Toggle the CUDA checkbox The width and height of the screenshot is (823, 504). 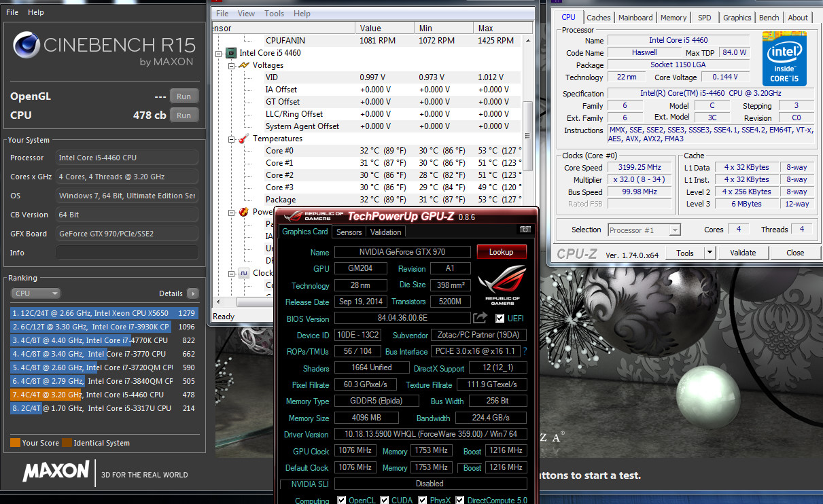(385, 501)
